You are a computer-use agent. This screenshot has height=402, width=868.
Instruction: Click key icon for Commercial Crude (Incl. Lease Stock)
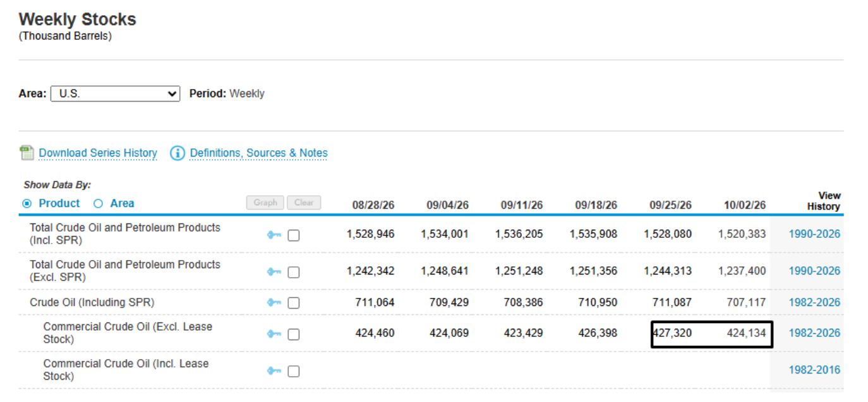click(x=274, y=371)
